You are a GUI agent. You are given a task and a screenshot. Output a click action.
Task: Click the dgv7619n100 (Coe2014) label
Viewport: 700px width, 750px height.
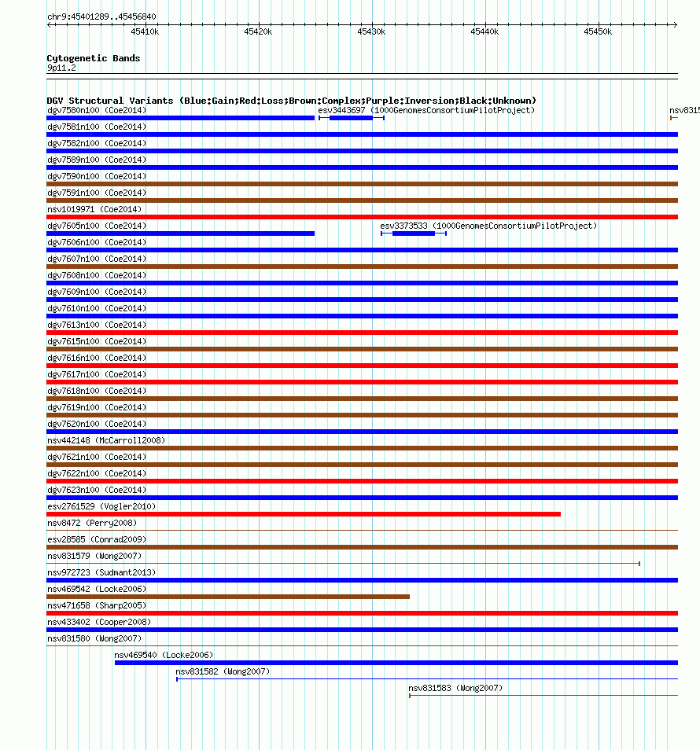click(97, 407)
